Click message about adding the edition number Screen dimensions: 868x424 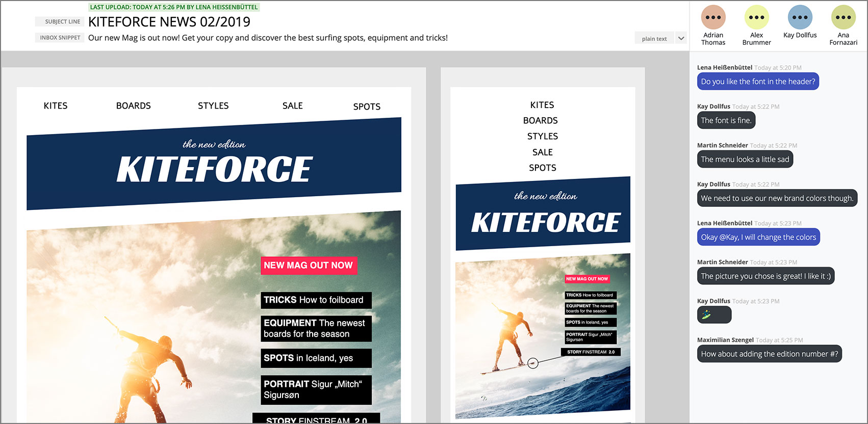(770, 354)
